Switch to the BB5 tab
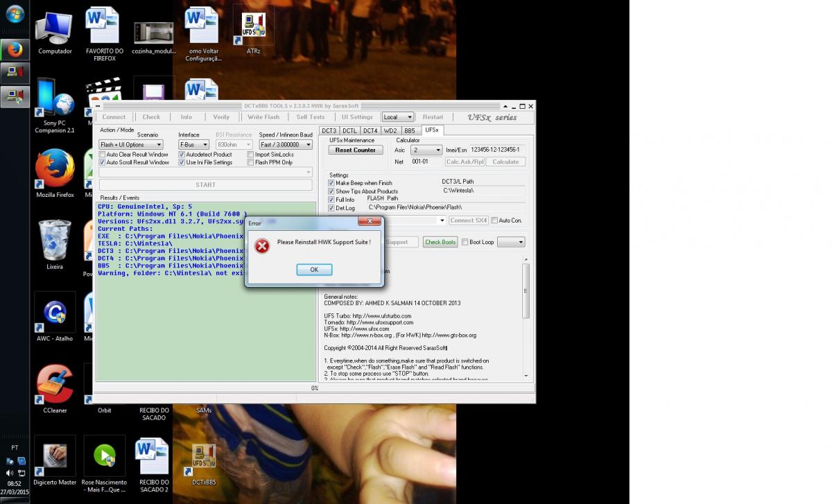 (x=410, y=130)
